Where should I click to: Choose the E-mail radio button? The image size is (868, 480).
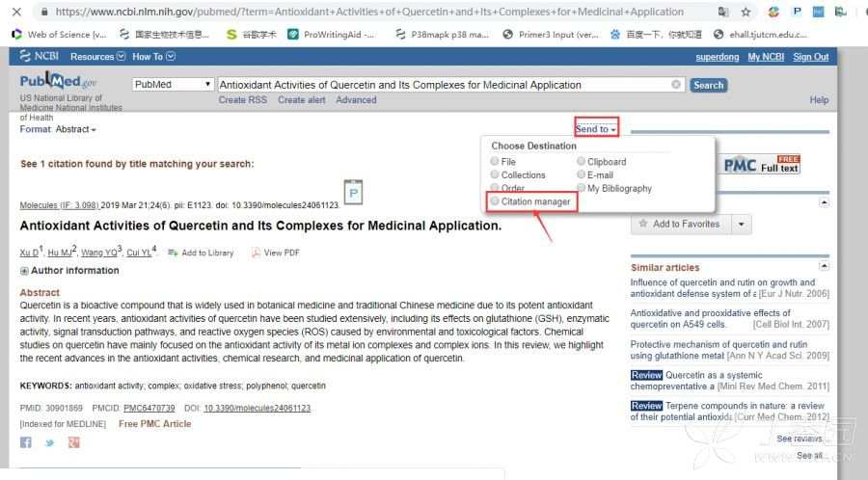[581, 175]
